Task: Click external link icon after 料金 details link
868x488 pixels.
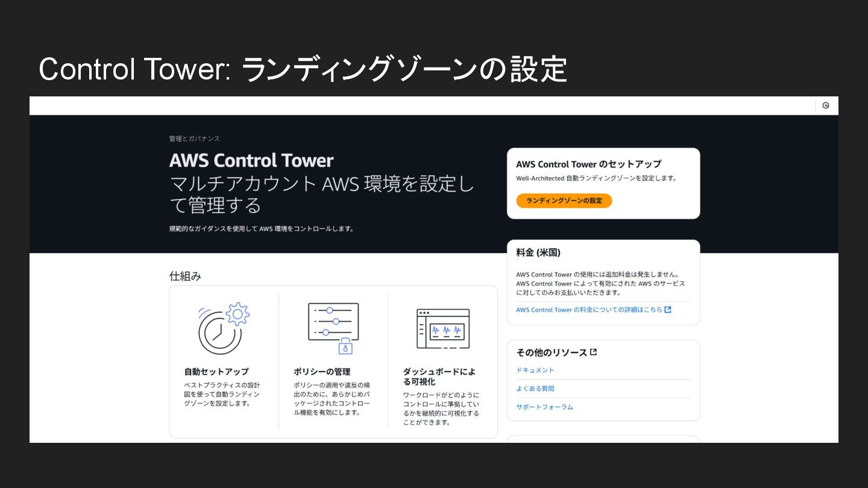Action: tap(668, 310)
